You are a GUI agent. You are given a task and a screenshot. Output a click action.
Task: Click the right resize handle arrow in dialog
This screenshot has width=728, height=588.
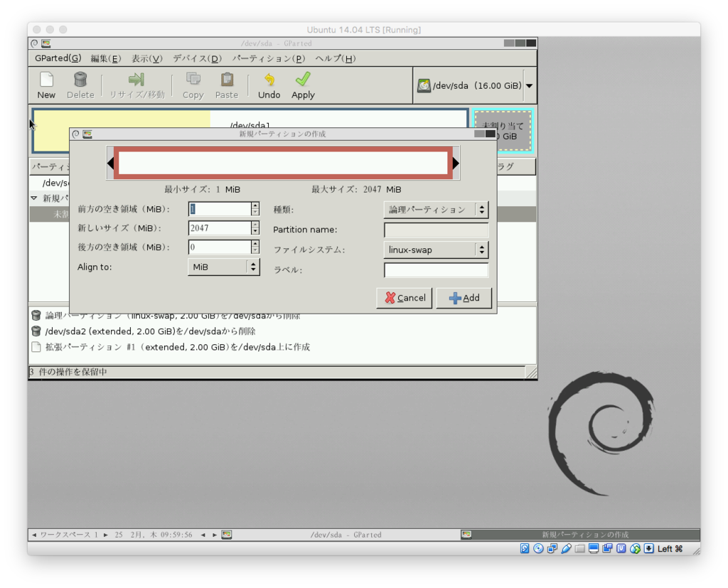(x=456, y=163)
